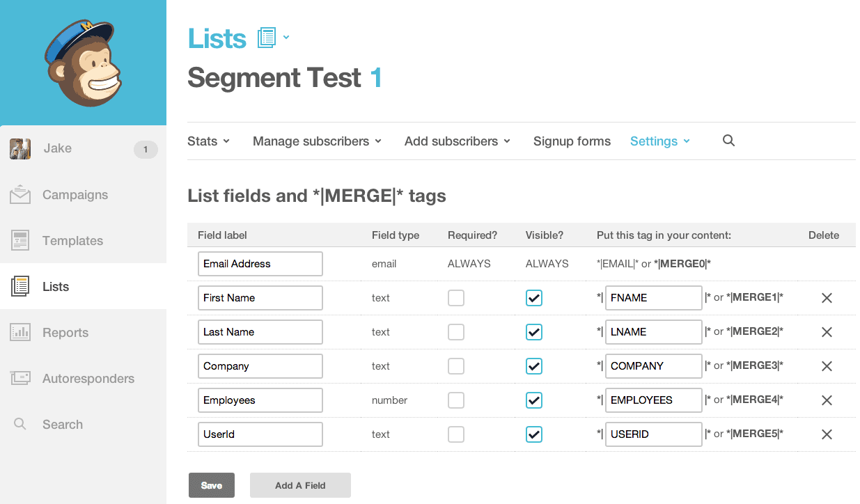The width and height of the screenshot is (860, 504).
Task: Select the Autoresponders icon
Action: pos(20,378)
